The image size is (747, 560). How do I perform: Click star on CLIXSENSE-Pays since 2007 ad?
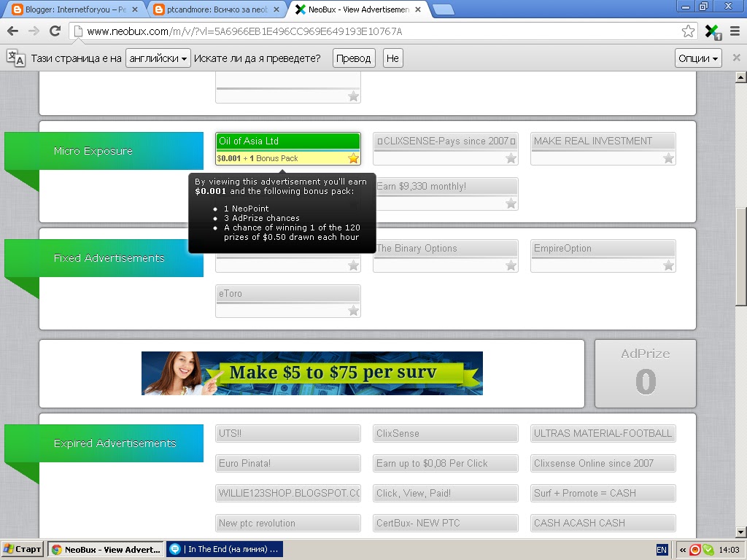pos(511,158)
